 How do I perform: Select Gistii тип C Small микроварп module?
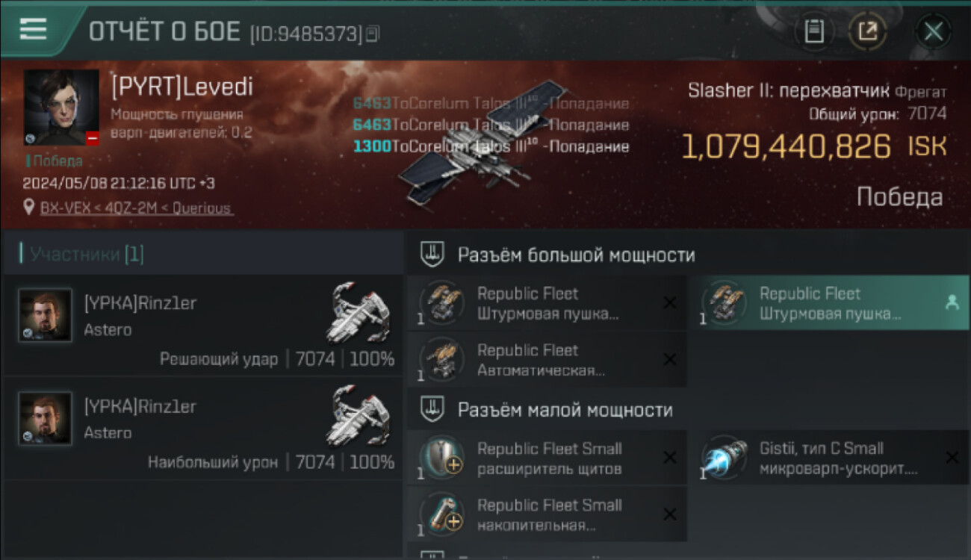click(x=828, y=458)
